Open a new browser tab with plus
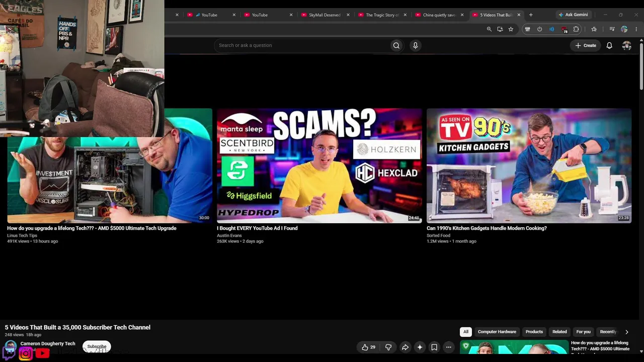This screenshot has height=362, width=644. point(531,15)
